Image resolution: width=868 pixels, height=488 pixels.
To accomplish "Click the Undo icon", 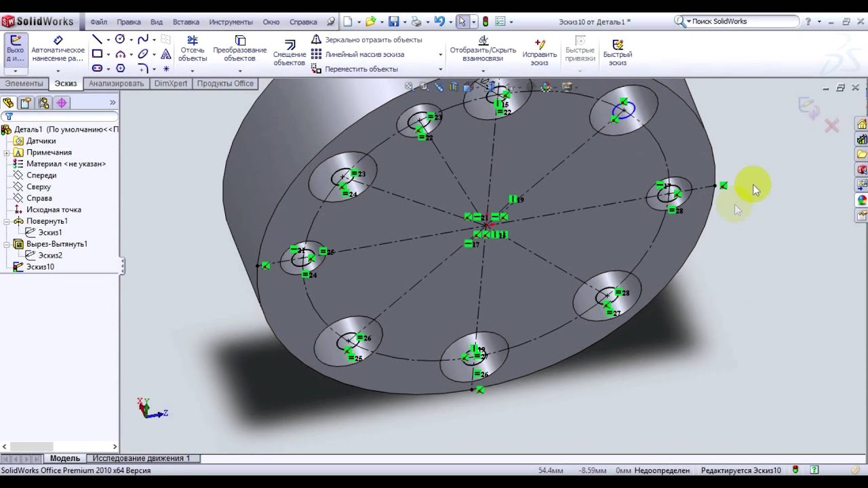I will [x=439, y=22].
